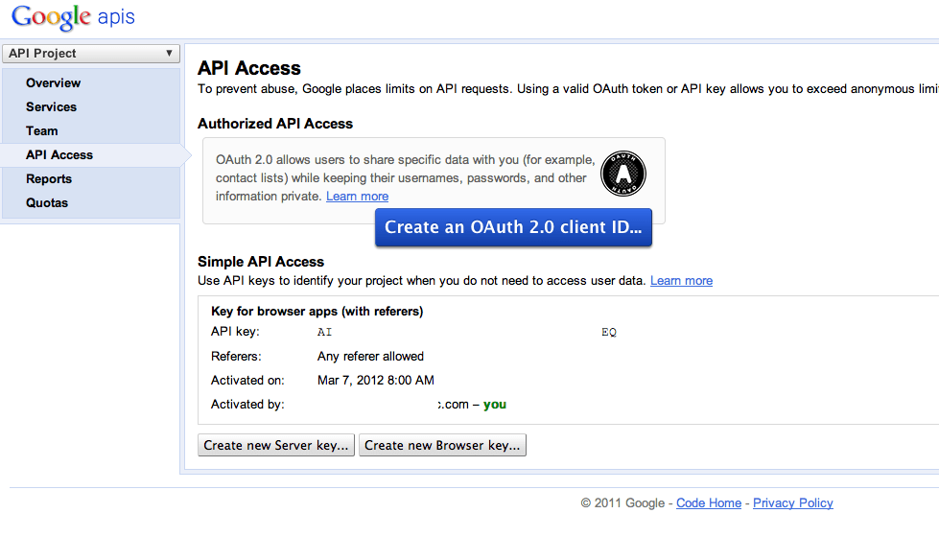Select API Access in the sidebar

59,155
